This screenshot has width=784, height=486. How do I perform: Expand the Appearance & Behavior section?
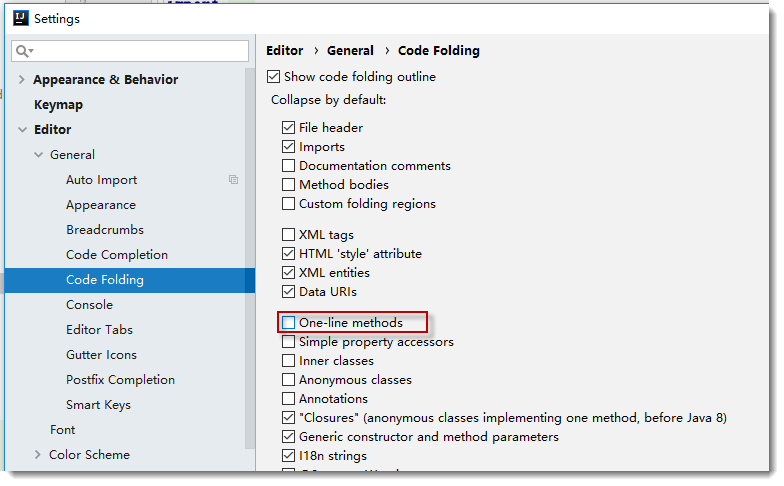pyautogui.click(x=22, y=80)
